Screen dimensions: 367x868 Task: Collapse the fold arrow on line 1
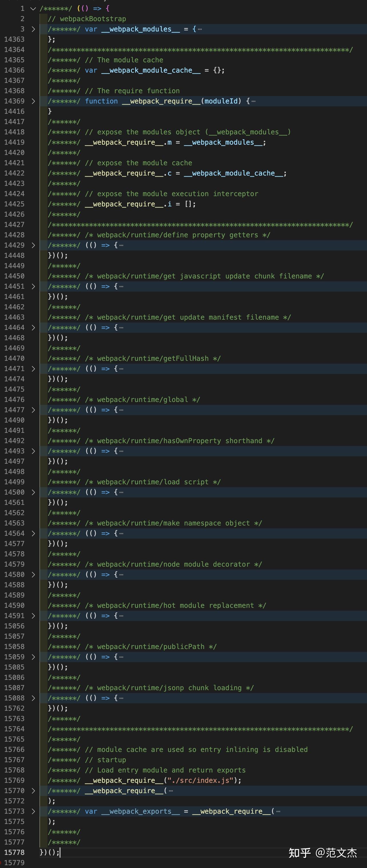[x=33, y=8]
